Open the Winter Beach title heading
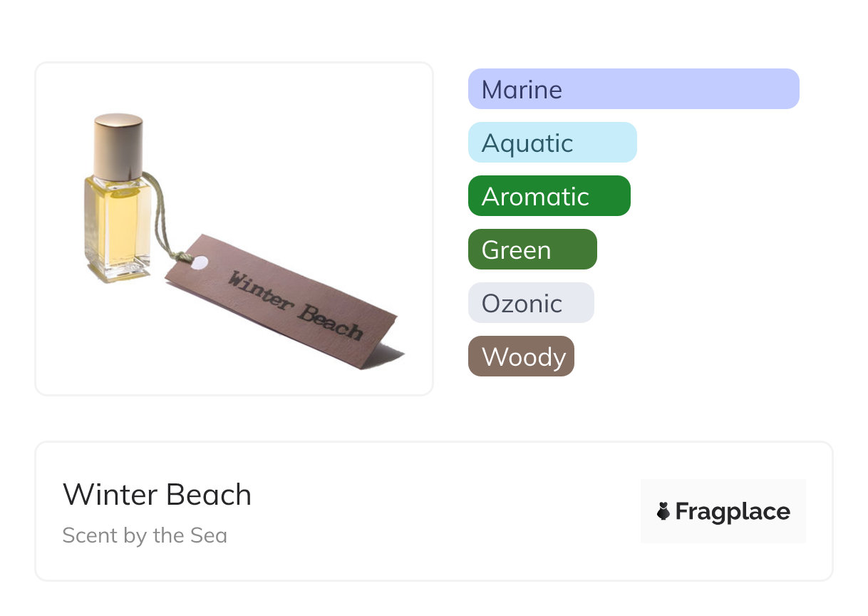Image resolution: width=868 pixels, height=616 pixels. coord(157,494)
